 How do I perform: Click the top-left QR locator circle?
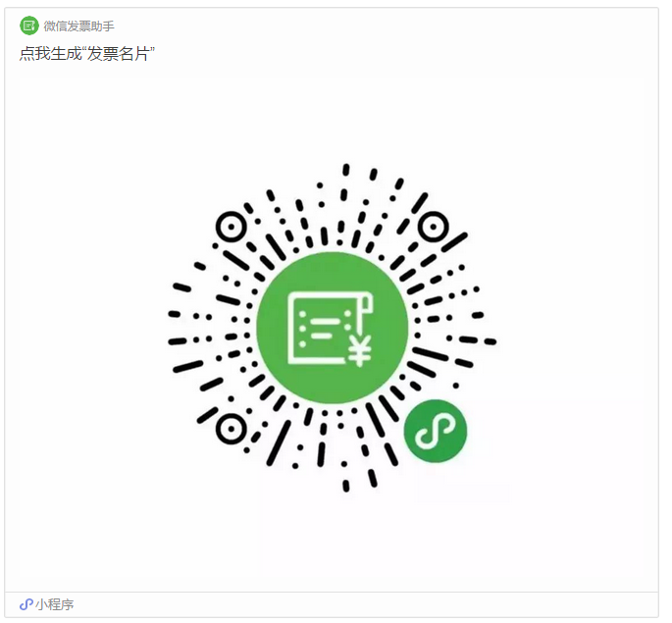(x=232, y=227)
